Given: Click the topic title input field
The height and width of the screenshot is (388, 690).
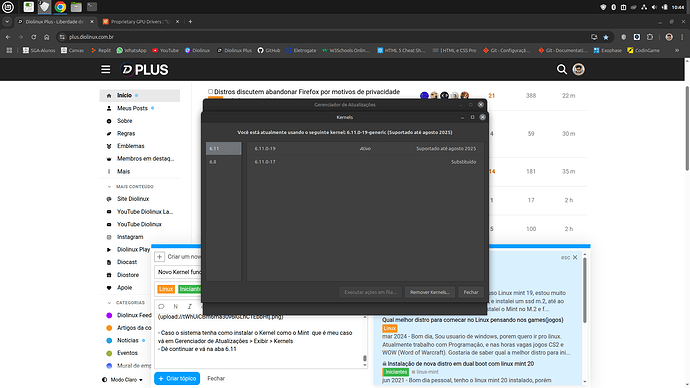Looking at the screenshot, I should click(x=178, y=272).
